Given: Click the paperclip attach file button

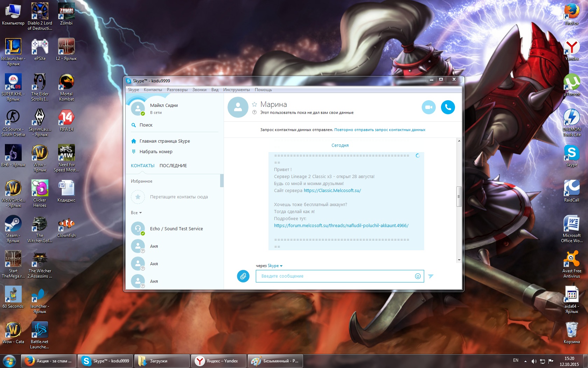Looking at the screenshot, I should pyautogui.click(x=243, y=276).
